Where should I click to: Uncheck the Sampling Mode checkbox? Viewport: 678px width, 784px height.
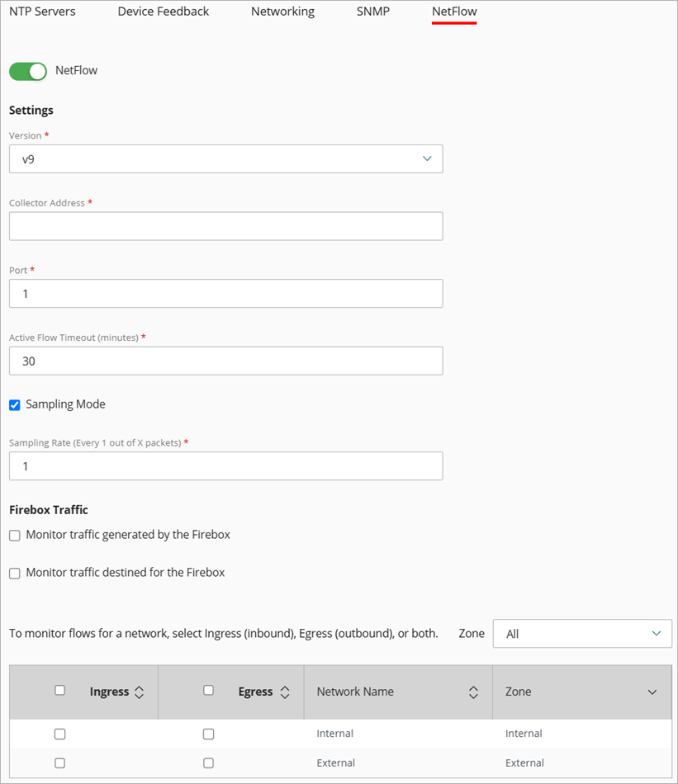pos(14,404)
